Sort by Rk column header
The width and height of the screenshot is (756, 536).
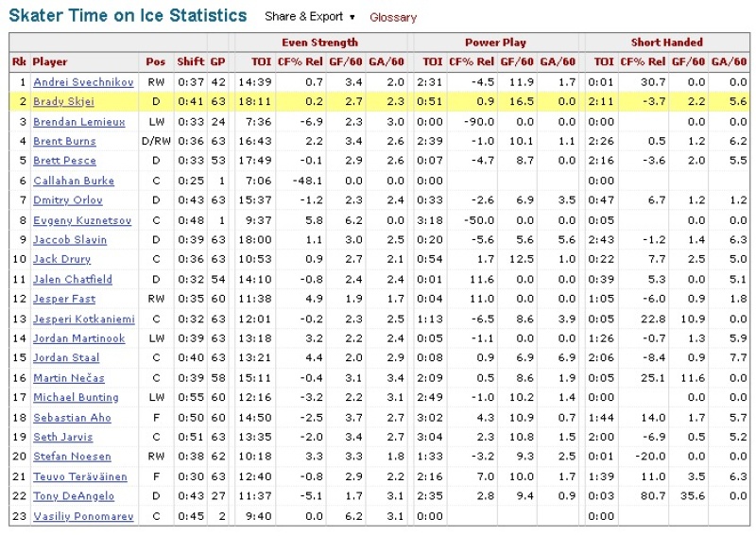click(x=19, y=61)
